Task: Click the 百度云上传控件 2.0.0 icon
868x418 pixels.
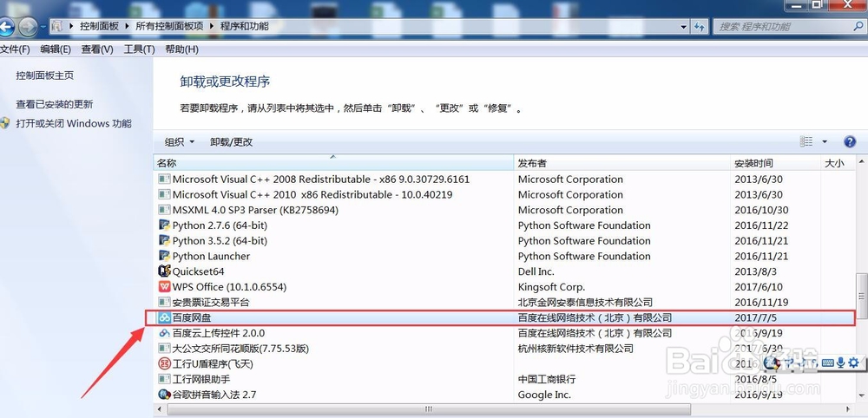Action: pos(164,333)
